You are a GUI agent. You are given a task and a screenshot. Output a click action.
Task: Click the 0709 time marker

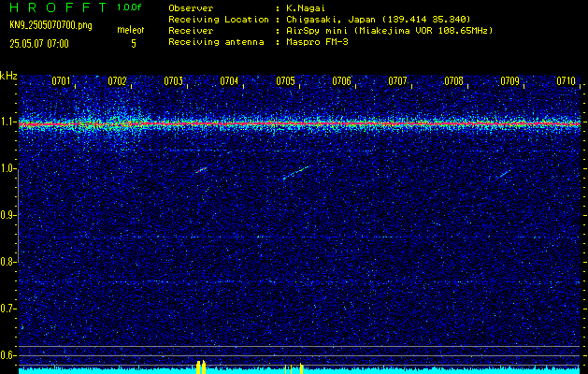point(510,81)
